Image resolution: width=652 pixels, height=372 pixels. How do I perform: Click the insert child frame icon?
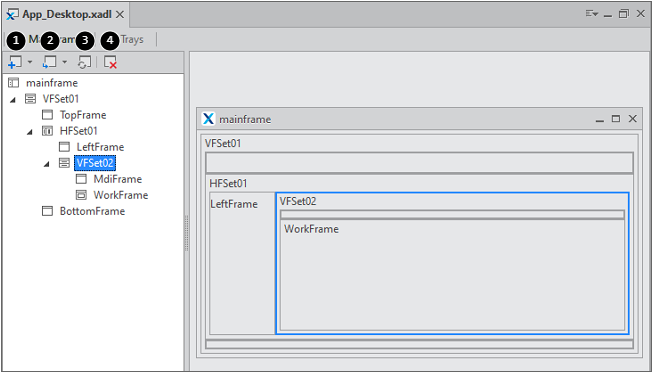49,62
